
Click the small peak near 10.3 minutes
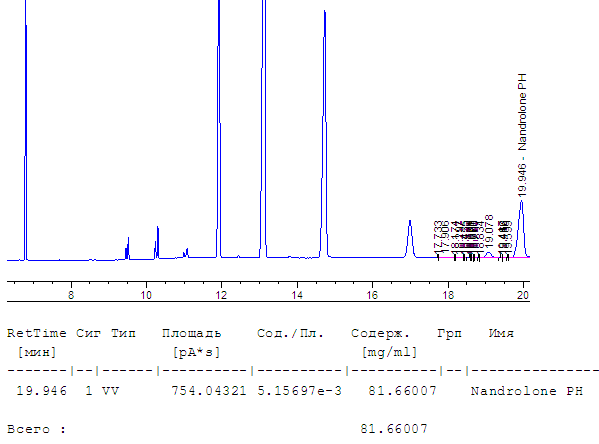click(x=157, y=243)
